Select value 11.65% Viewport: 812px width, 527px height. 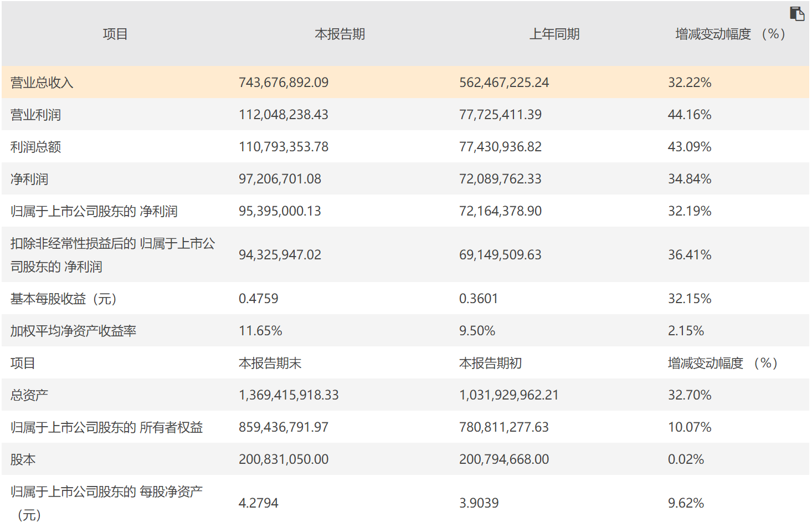click(260, 331)
